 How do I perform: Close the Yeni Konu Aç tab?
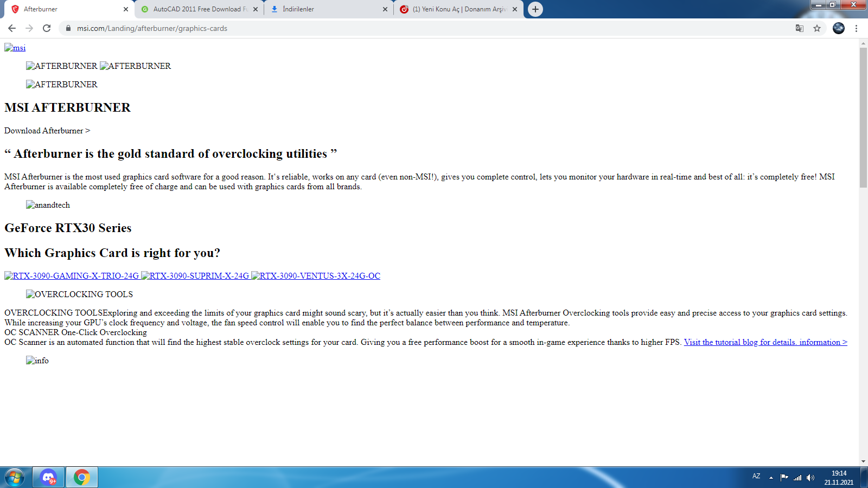click(x=515, y=9)
